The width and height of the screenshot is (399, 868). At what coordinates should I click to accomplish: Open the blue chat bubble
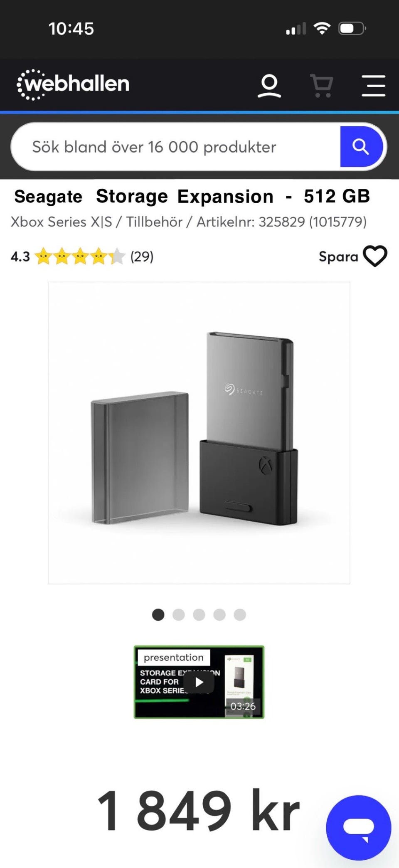(359, 828)
